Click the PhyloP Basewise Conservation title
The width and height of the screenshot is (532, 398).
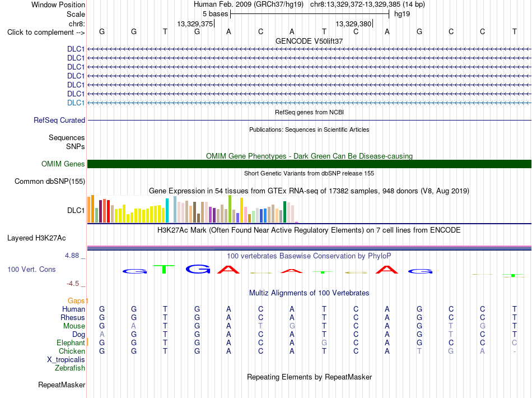click(309, 256)
